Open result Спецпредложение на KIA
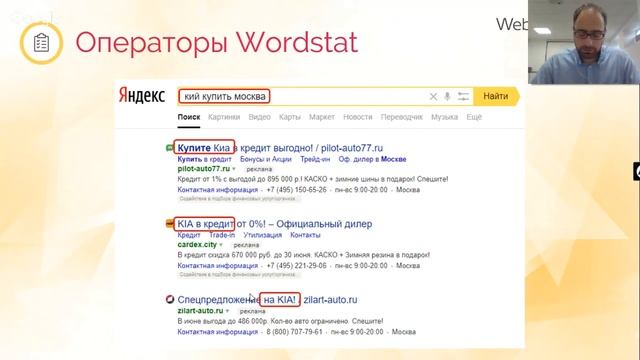 point(267,300)
